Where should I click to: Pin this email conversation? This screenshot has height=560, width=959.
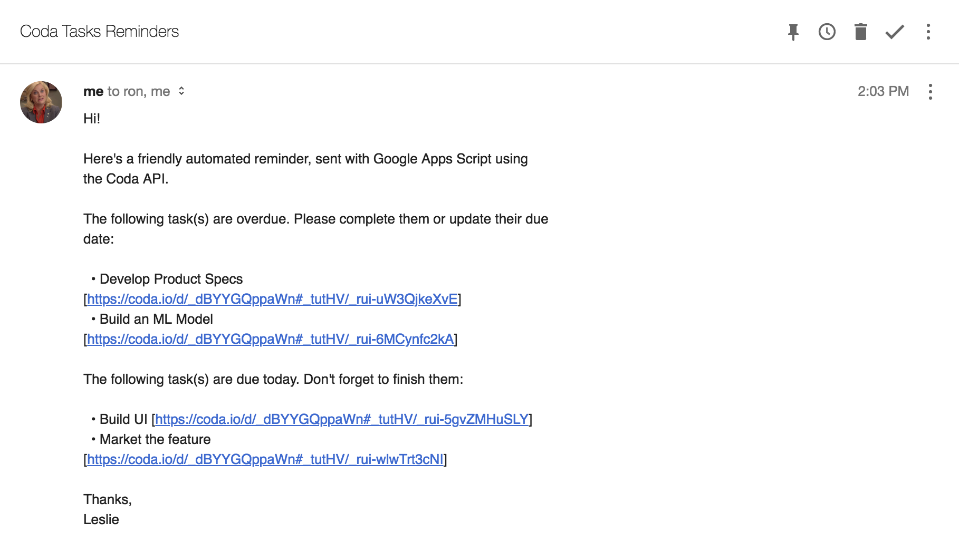(x=793, y=32)
